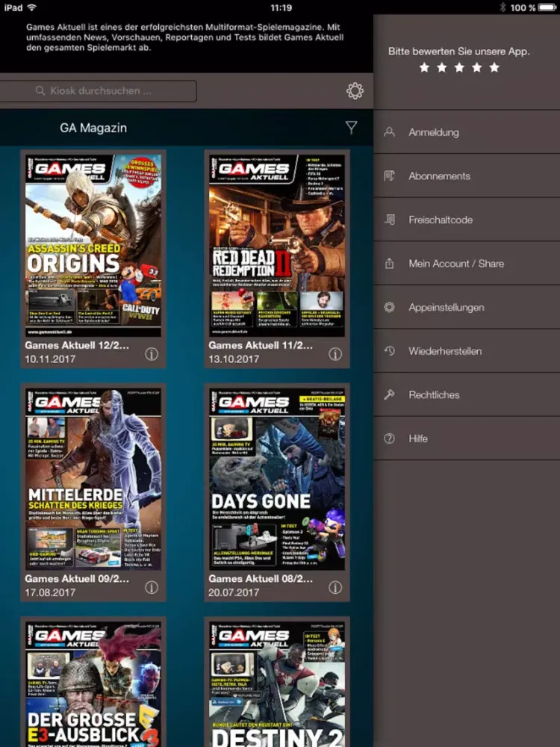
Task: Rate the app four stars
Action: (476, 68)
